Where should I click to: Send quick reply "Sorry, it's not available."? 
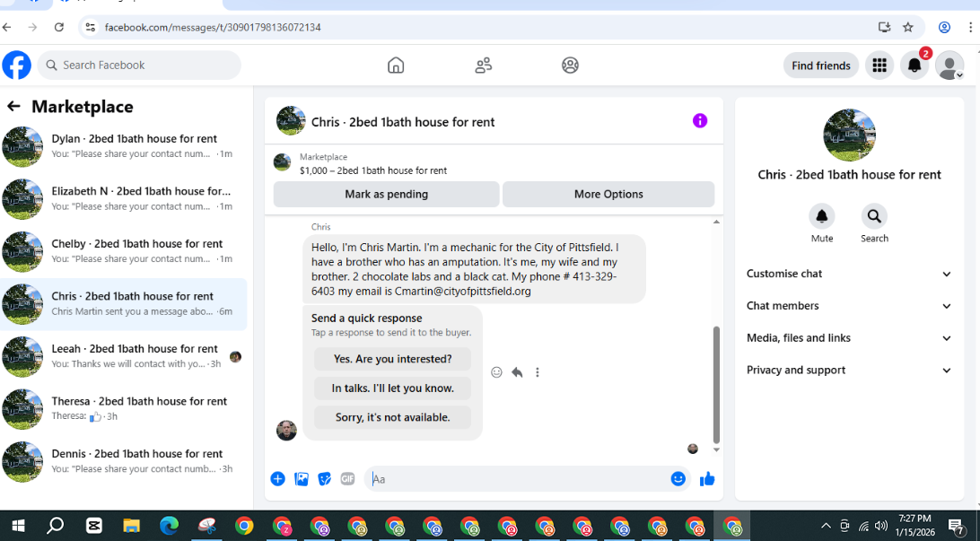tap(392, 417)
